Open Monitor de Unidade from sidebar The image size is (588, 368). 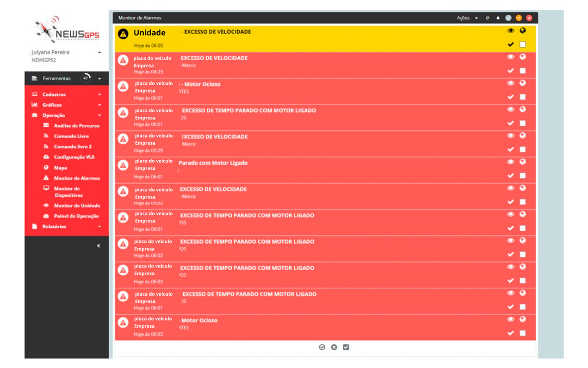(77, 206)
